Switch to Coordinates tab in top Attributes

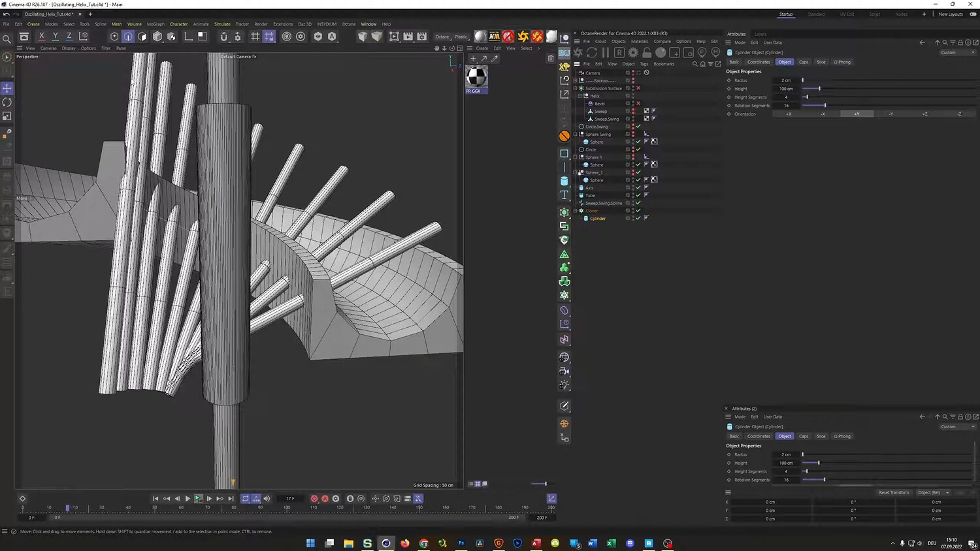(759, 62)
